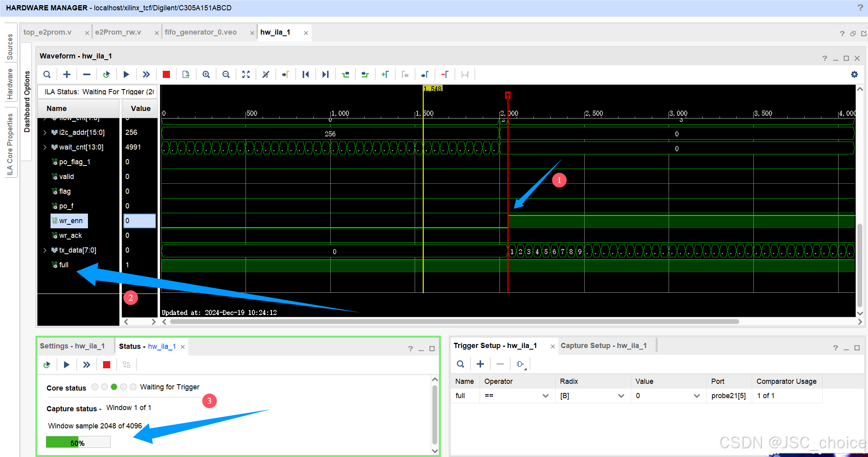Switch to Settings - hw_ila_1 tab
The height and width of the screenshot is (457, 868).
coord(72,346)
